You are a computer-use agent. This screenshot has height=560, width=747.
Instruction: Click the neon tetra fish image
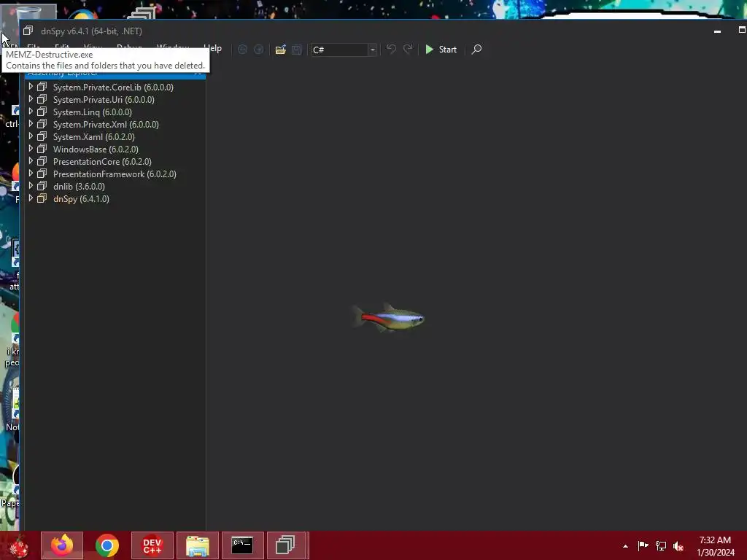tap(388, 317)
